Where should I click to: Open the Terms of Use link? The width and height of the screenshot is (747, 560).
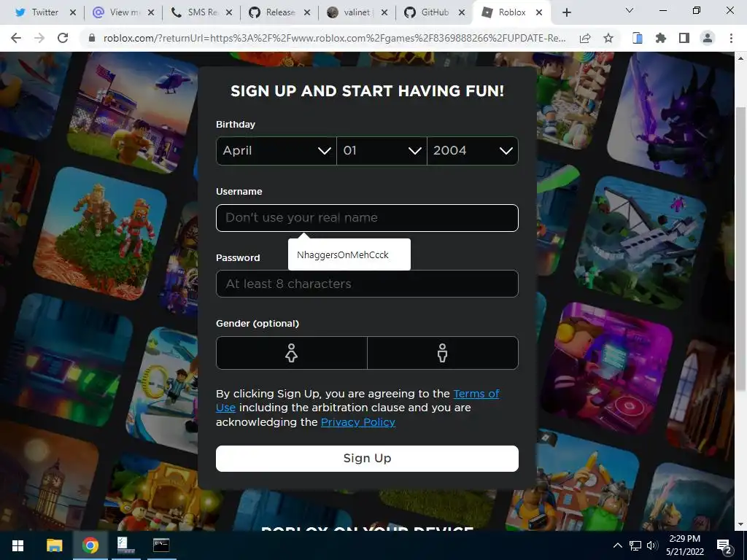476,394
